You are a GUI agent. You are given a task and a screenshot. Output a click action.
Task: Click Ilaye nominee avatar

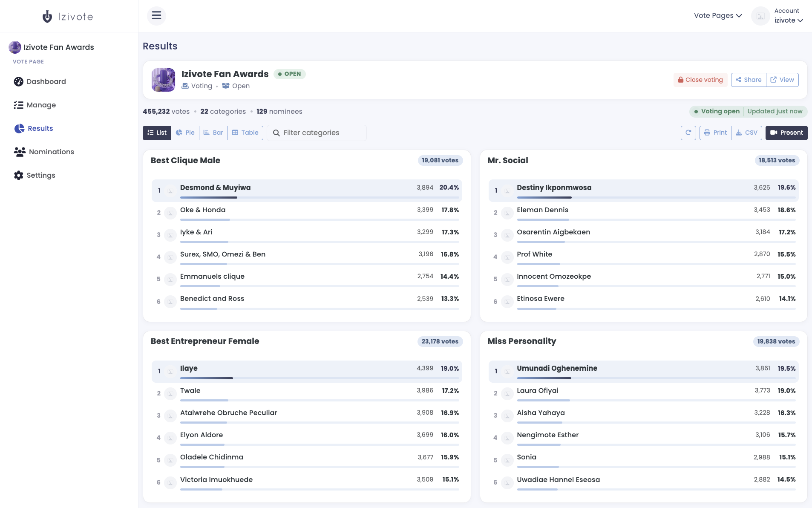pyautogui.click(x=170, y=371)
